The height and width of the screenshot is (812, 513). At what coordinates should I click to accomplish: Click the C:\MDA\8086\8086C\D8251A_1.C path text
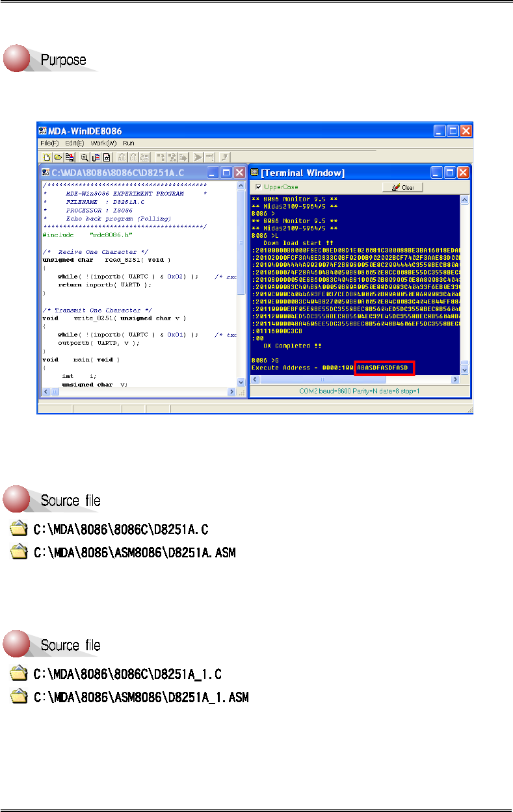point(127,674)
